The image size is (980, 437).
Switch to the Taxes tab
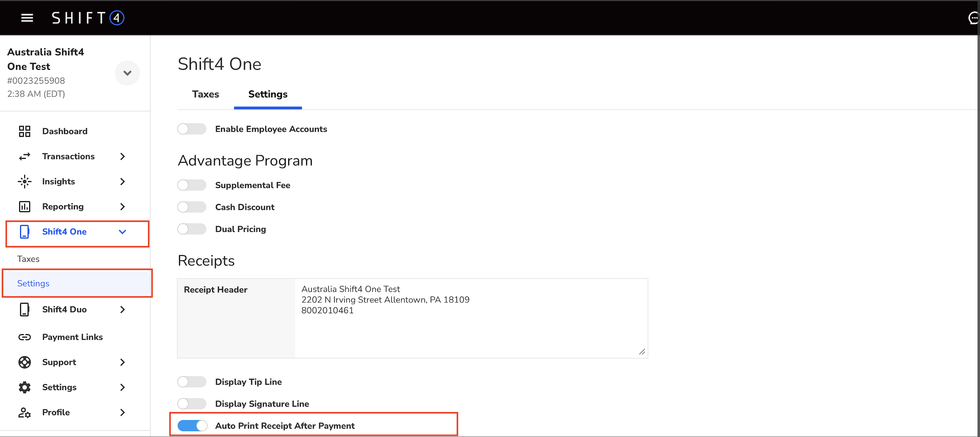click(x=206, y=95)
